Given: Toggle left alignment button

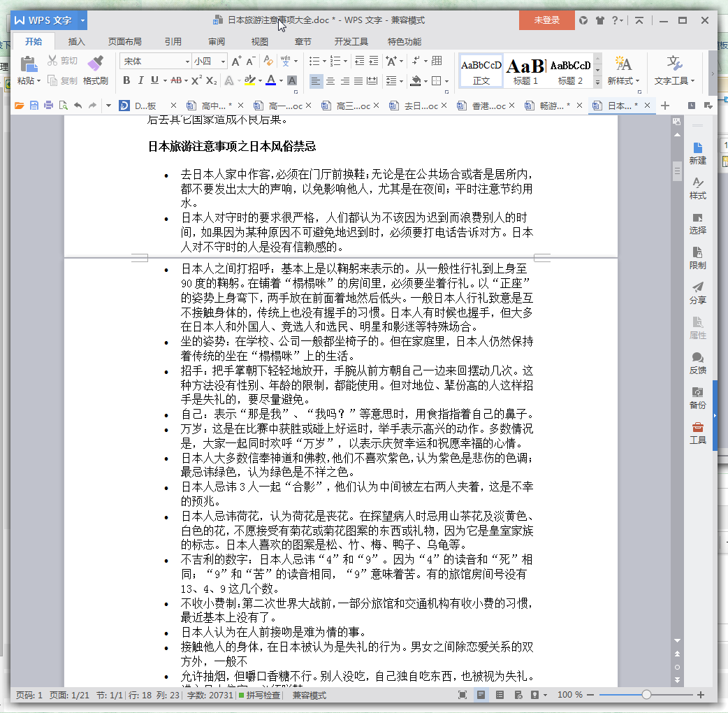Looking at the screenshot, I should (316, 81).
